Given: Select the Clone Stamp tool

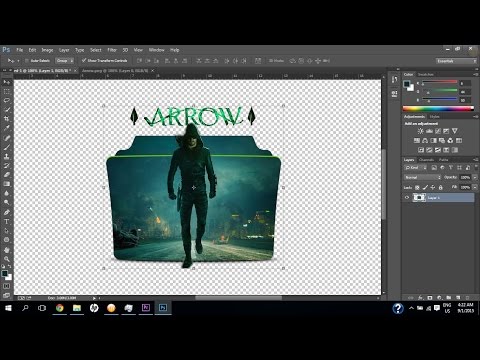Looking at the screenshot, I should 7,156.
